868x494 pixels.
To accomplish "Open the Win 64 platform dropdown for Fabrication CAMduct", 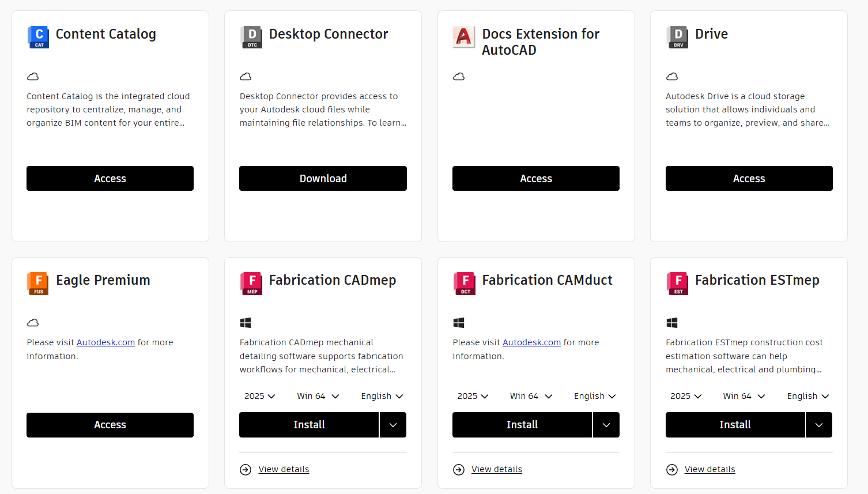I will pyautogui.click(x=531, y=396).
